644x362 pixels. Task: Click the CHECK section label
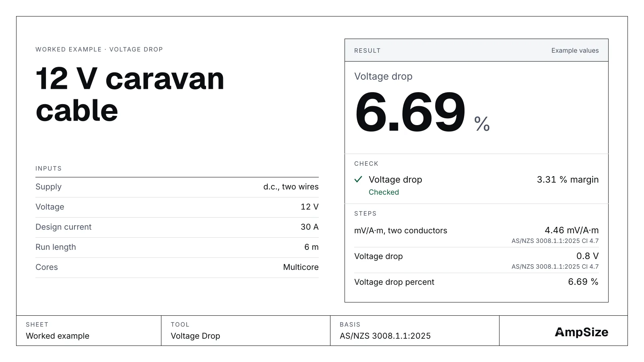point(366,164)
